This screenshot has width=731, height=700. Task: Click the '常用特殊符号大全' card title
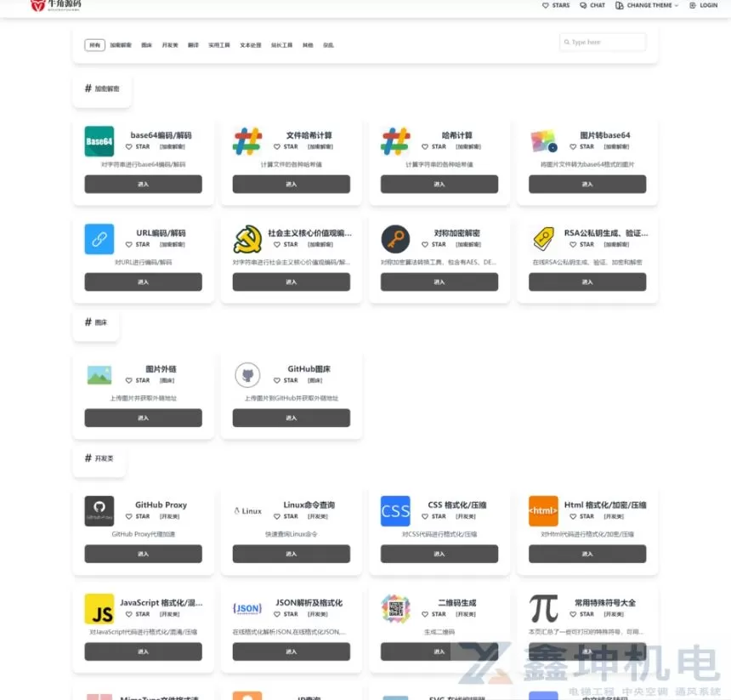coord(605,603)
